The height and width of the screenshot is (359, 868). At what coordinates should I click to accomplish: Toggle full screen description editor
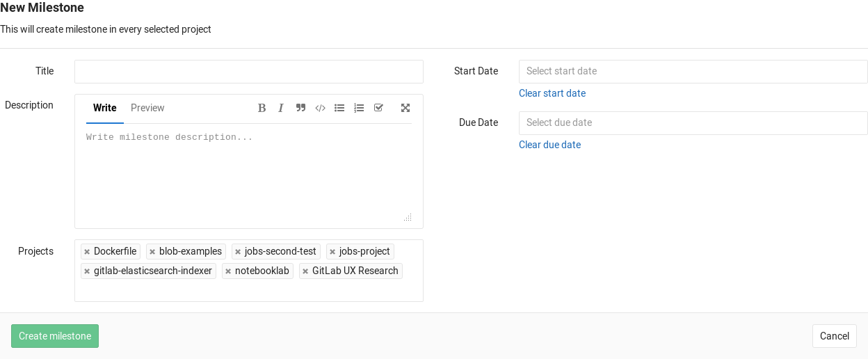click(405, 108)
